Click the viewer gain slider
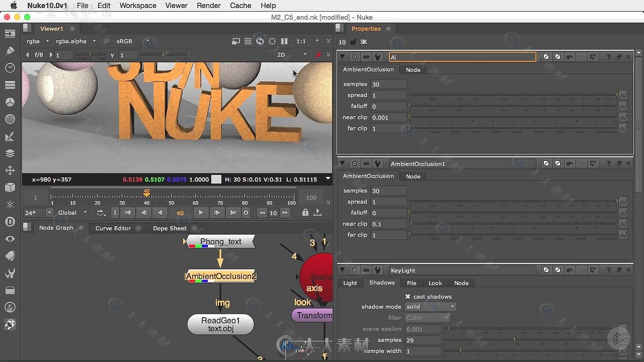The height and width of the screenshot is (362, 644). 91,54
